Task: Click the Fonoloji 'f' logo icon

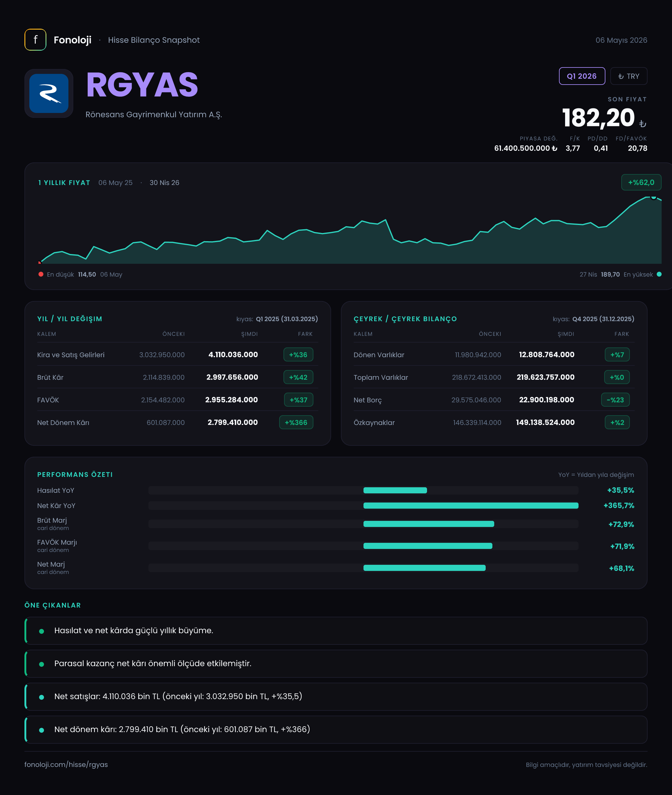Action: (35, 40)
